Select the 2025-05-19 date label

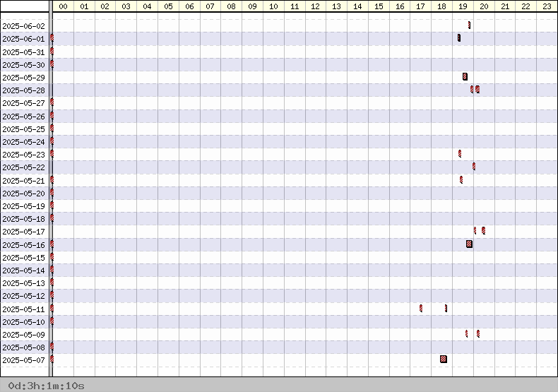24,206
